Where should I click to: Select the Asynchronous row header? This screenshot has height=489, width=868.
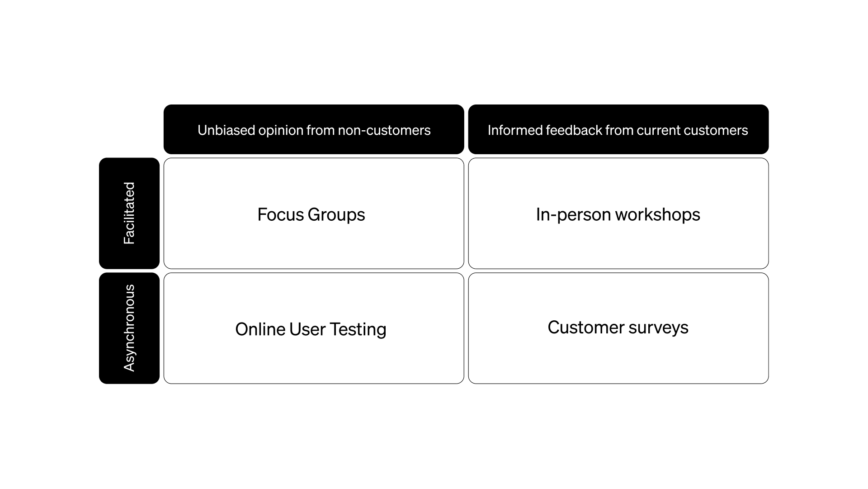[x=129, y=328]
